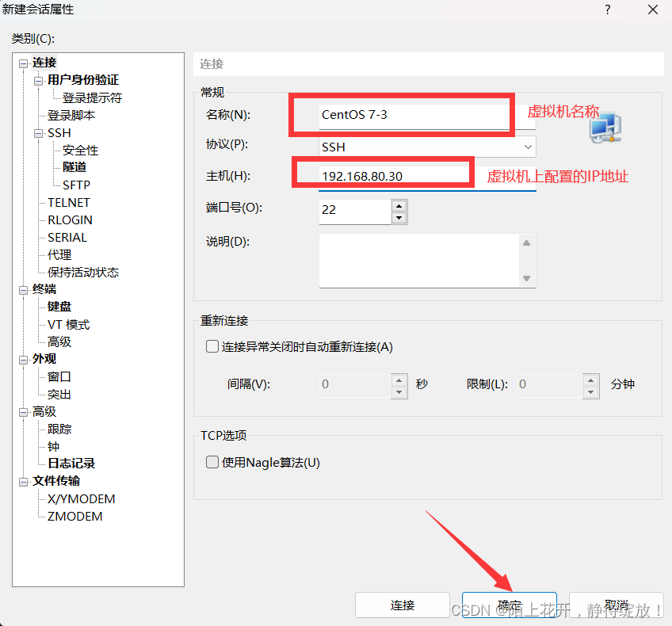
Task: Increase the reconnect interval value
Action: [399, 380]
